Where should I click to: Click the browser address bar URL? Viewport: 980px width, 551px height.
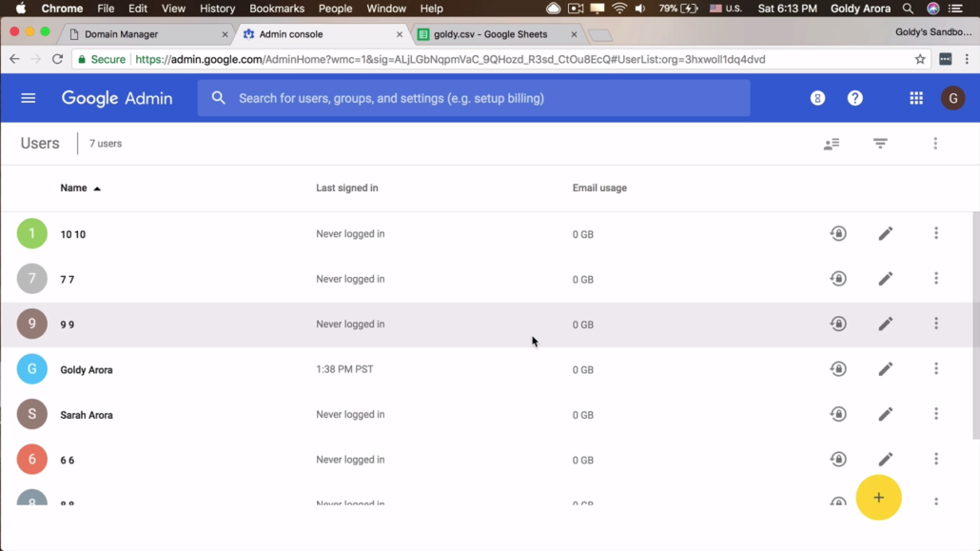coord(450,59)
